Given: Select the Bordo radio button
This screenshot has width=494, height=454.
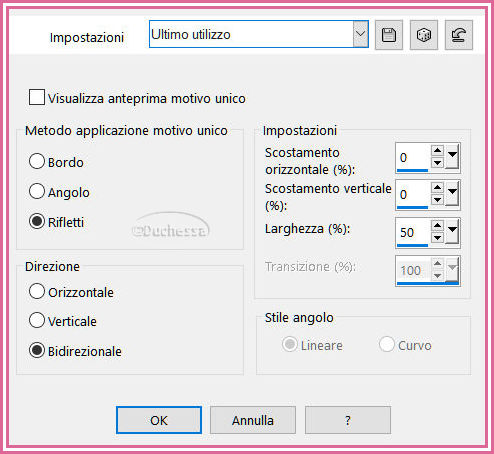Looking at the screenshot, I should point(37,161).
